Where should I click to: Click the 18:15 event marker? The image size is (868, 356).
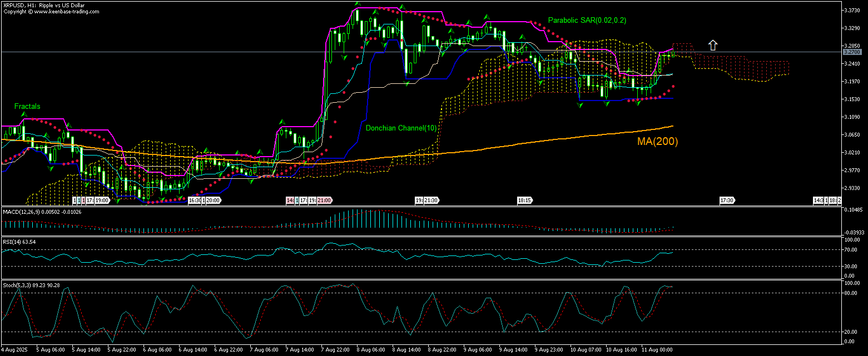[x=523, y=200]
